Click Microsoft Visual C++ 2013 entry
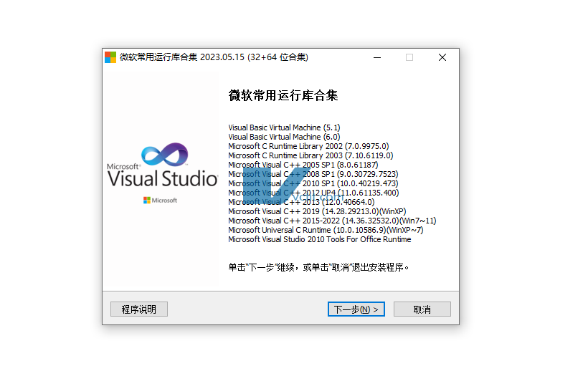 [301, 202]
